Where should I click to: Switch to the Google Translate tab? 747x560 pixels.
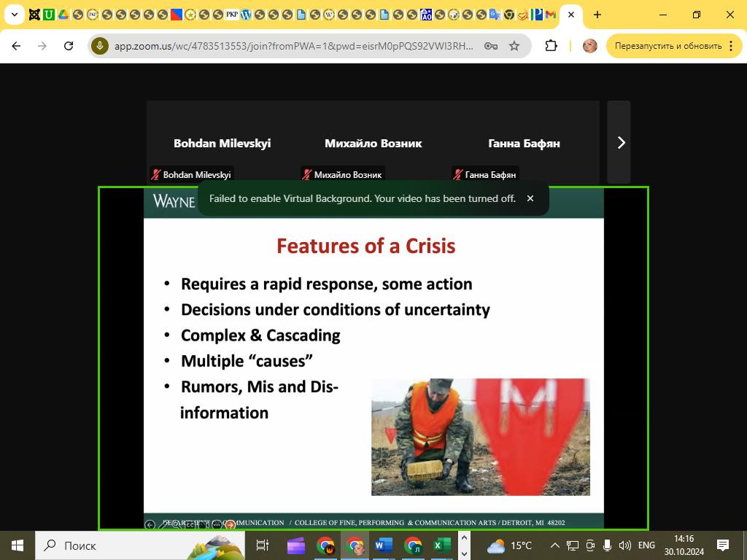[x=495, y=15]
